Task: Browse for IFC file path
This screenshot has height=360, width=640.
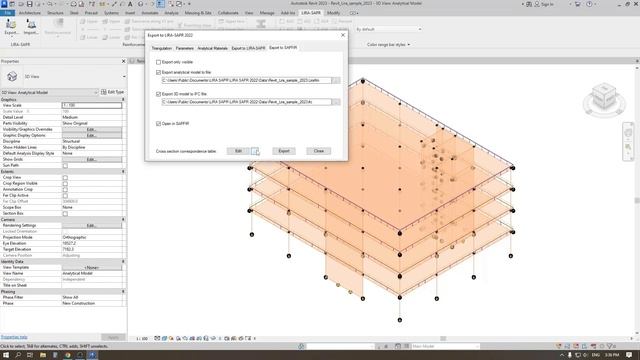Action: [336, 102]
